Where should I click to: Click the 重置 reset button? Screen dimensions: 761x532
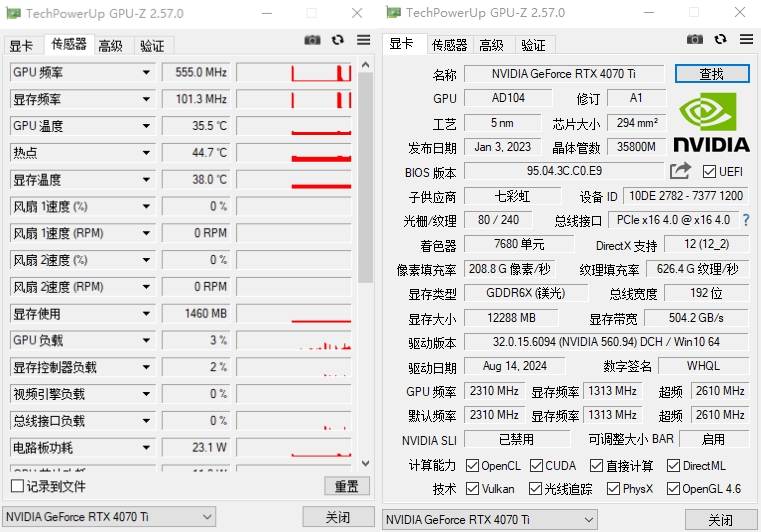[x=347, y=486]
